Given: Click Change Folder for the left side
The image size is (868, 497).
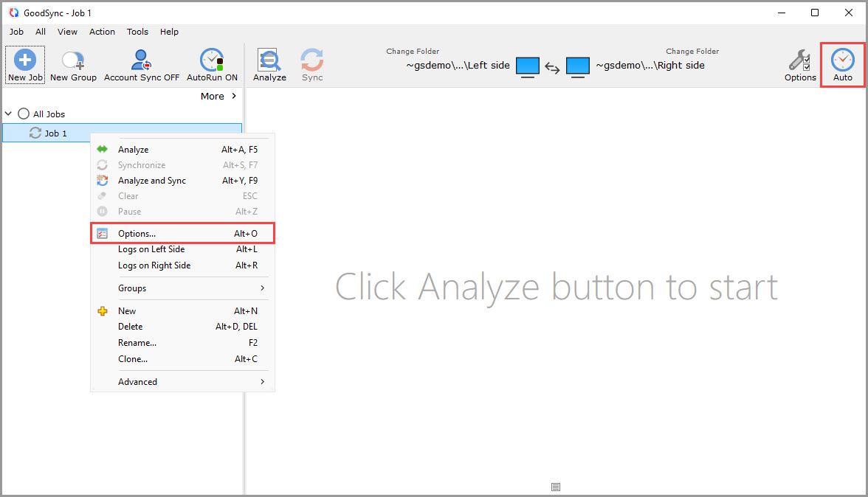Looking at the screenshot, I should tap(413, 51).
